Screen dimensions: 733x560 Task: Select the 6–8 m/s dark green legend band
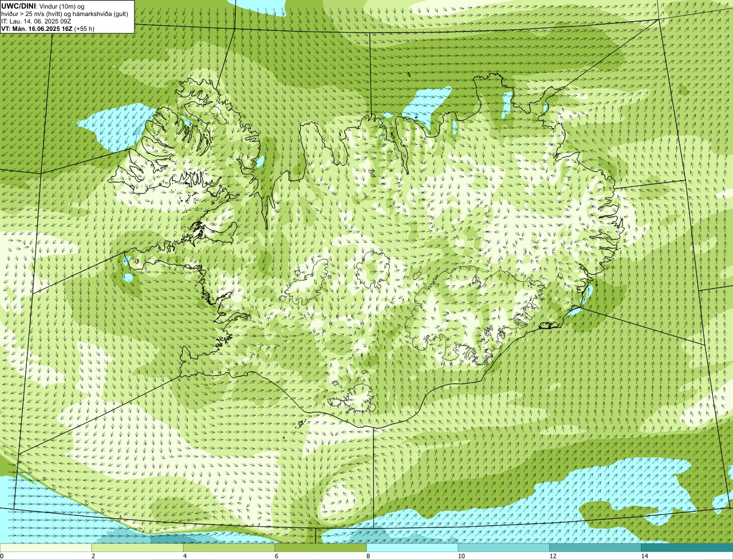[x=321, y=547]
